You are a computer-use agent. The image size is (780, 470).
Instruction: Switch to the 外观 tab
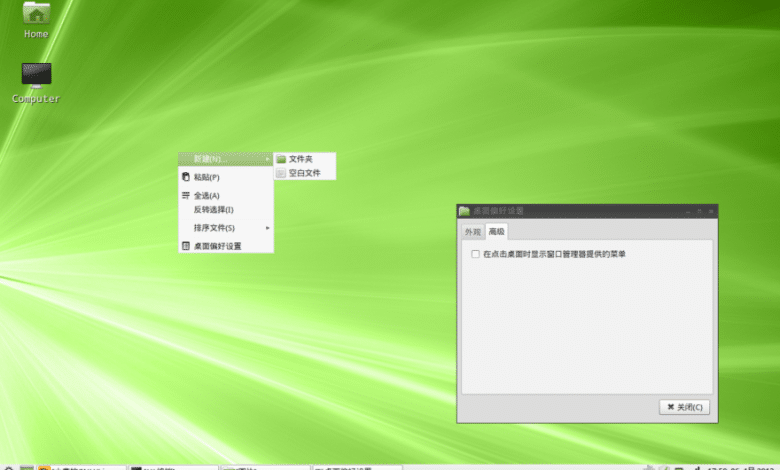[473, 232]
